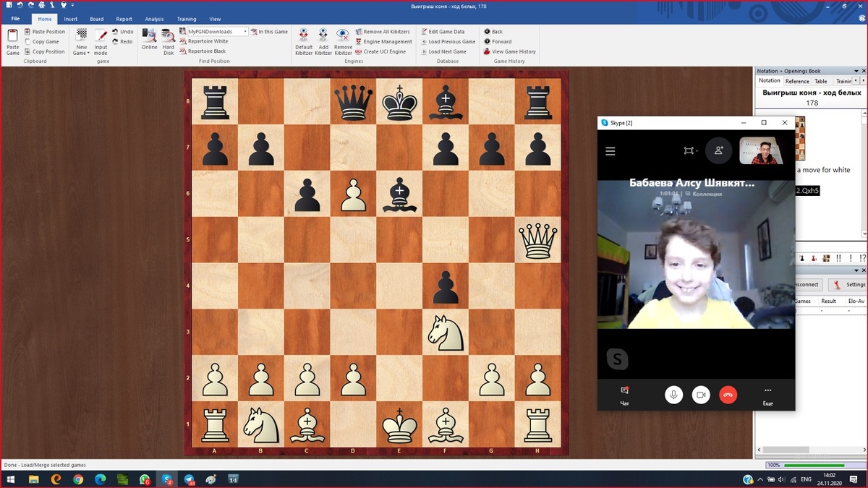Click Skype icon in taskbar

click(x=167, y=479)
